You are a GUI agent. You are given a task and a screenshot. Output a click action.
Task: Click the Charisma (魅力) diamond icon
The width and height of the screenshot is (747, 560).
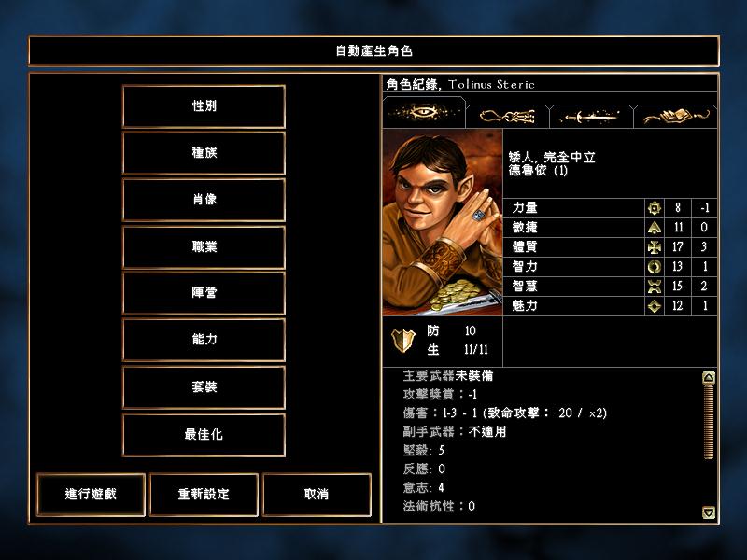tap(655, 306)
